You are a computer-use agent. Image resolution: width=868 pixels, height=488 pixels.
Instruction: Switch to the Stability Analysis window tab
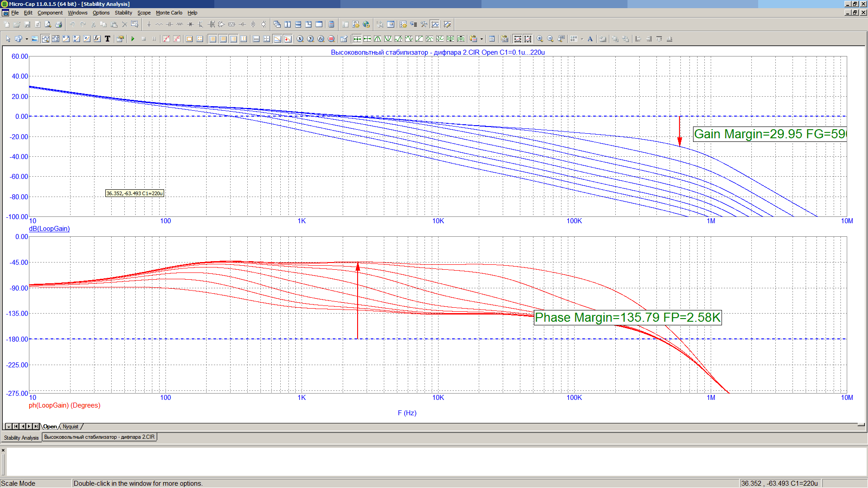(21, 437)
